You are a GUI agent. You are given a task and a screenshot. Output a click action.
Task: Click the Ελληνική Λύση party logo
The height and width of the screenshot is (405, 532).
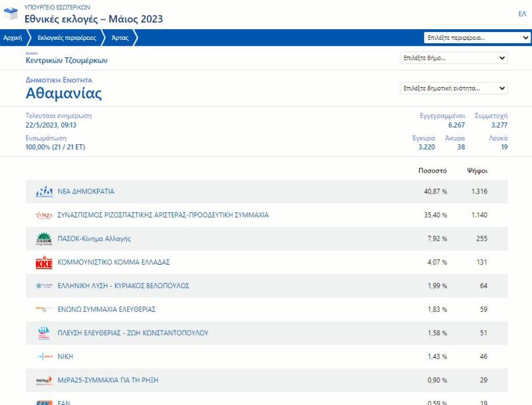pos(44,286)
